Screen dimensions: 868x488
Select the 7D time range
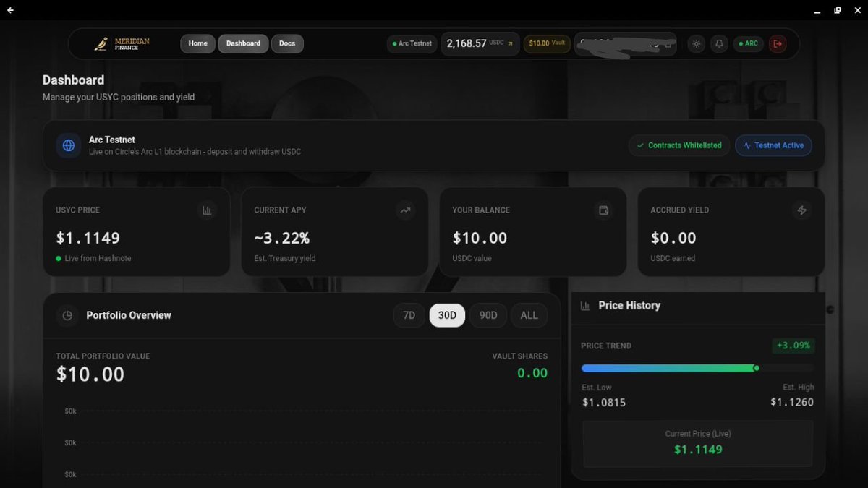(x=409, y=315)
